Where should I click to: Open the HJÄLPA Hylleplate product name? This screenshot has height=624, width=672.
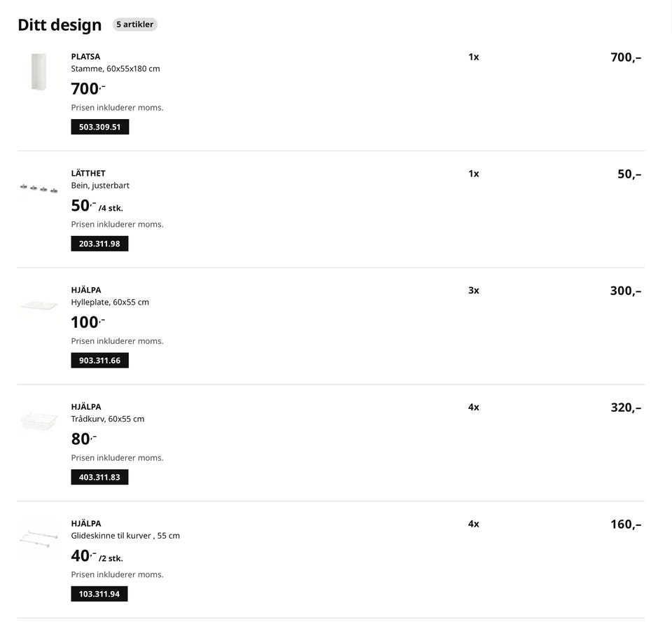(x=86, y=290)
